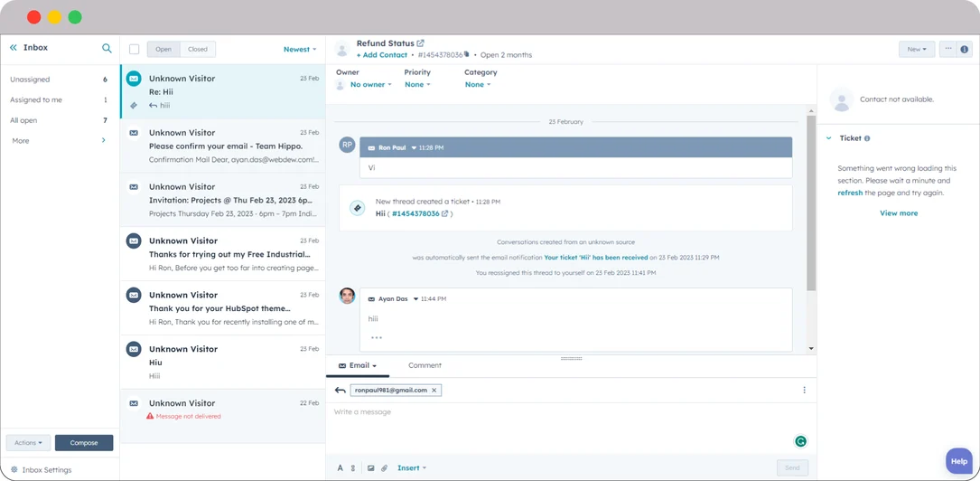
Task: Open the Insert dropdown in composer
Action: click(412, 467)
